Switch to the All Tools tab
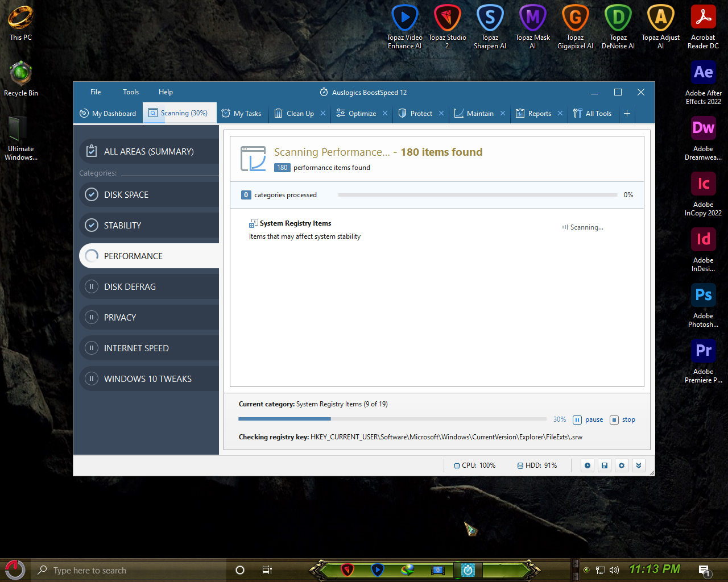 593,113
